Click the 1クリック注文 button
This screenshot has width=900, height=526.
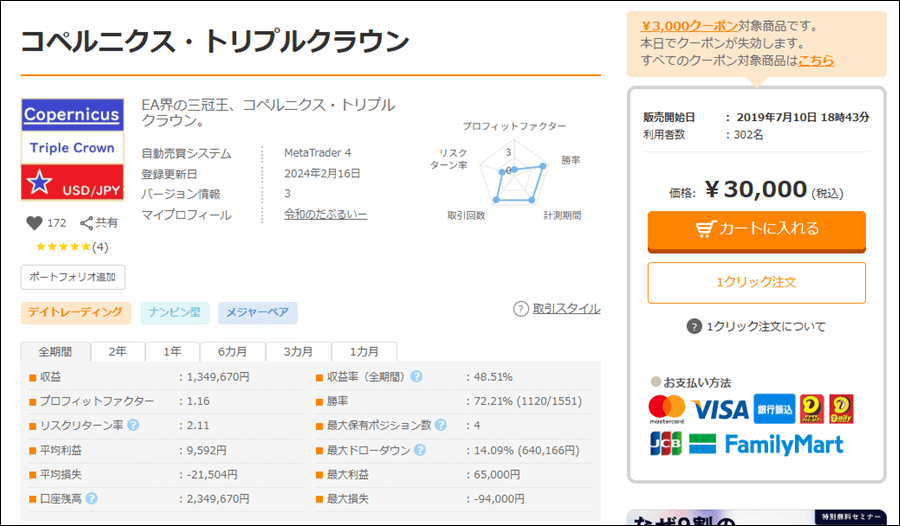tap(756, 282)
